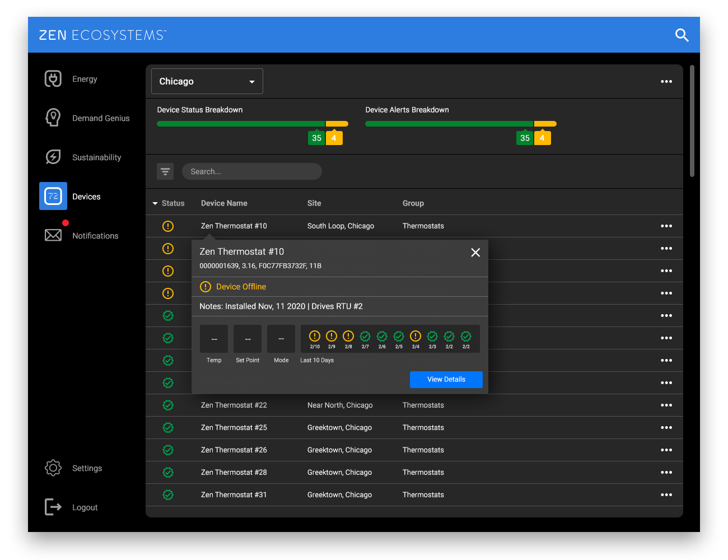Click the 2/6 green check icon
This screenshot has width=728, height=560.
tap(382, 336)
